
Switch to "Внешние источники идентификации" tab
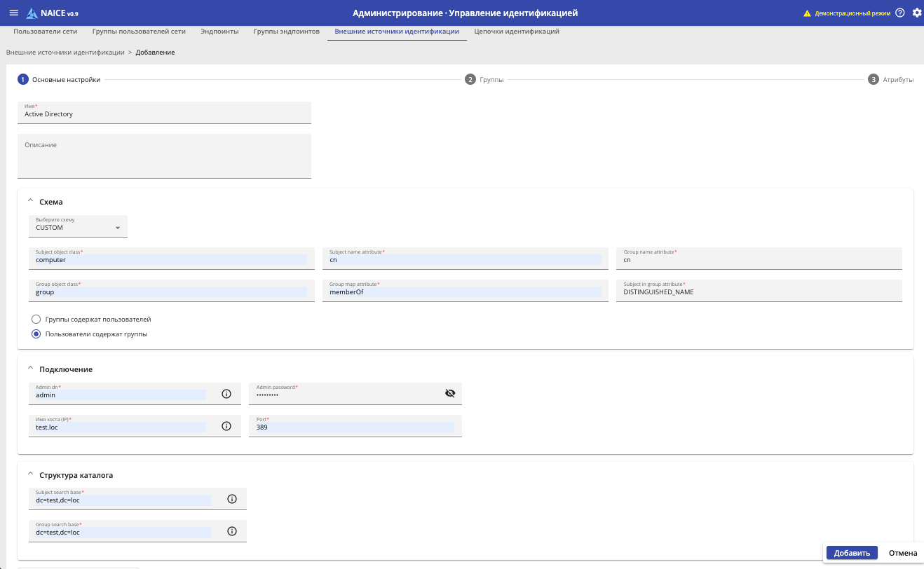(397, 32)
